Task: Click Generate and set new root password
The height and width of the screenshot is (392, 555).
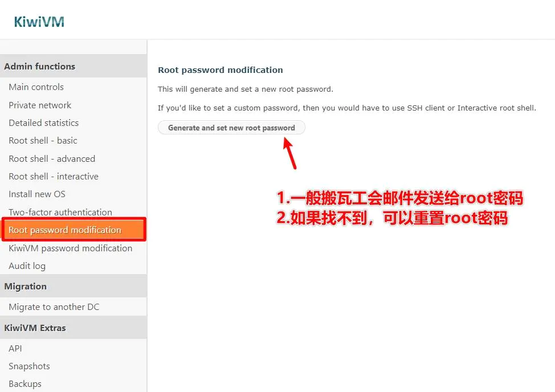Action: 231,128
